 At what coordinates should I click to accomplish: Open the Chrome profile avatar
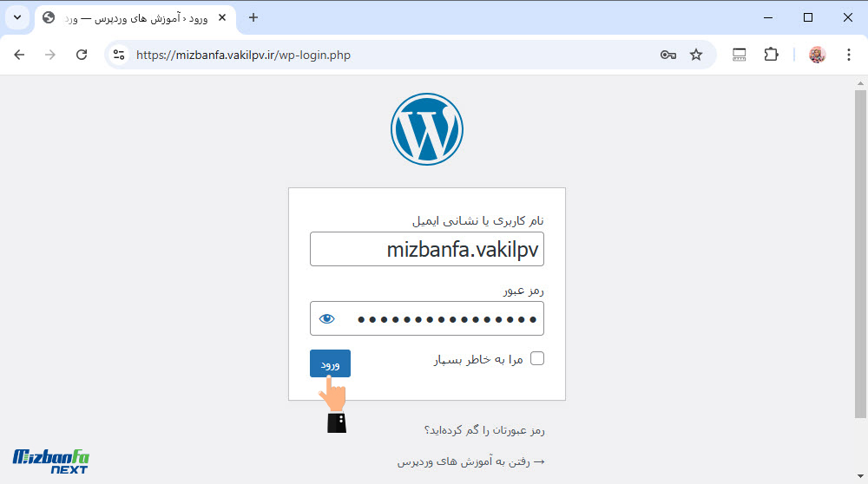click(x=817, y=55)
